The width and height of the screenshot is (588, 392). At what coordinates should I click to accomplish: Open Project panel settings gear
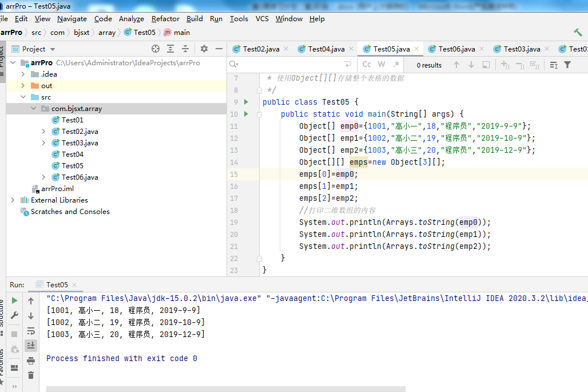(x=204, y=49)
